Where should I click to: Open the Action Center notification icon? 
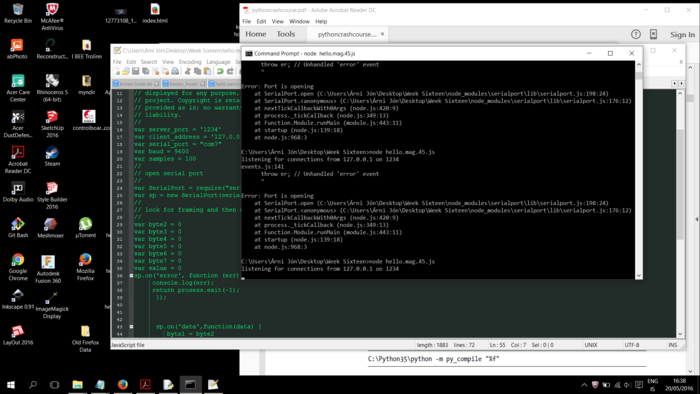click(x=639, y=385)
